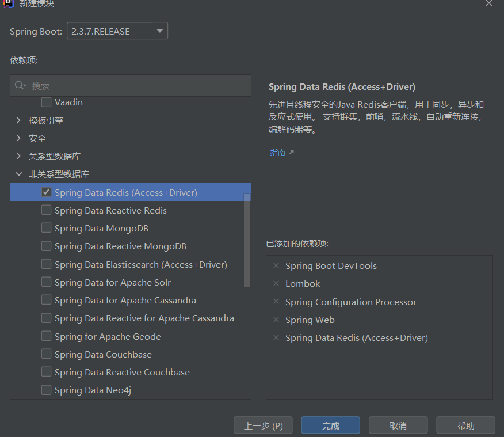Remove added Spring Data Redis dependency

[x=276, y=337]
